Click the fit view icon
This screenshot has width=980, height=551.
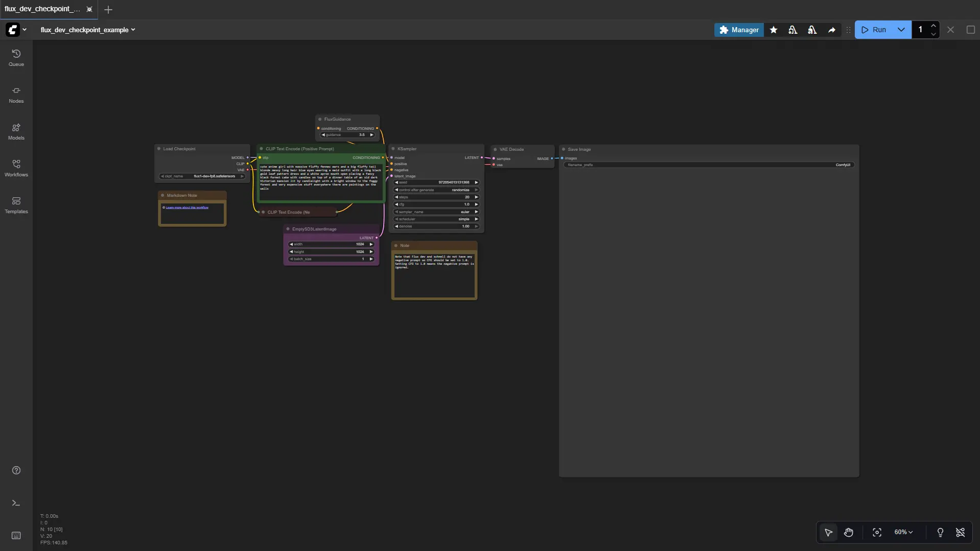point(877,532)
